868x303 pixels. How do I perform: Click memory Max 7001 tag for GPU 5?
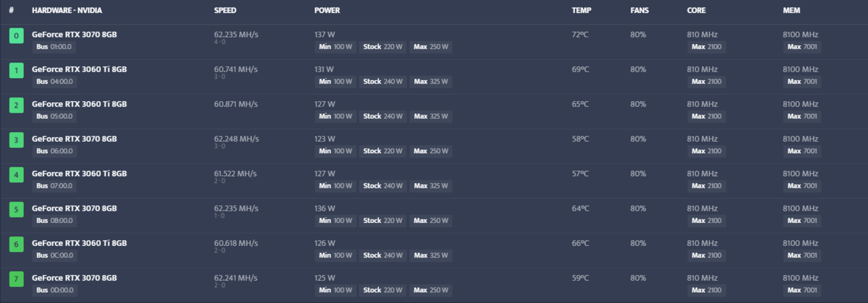802,221
